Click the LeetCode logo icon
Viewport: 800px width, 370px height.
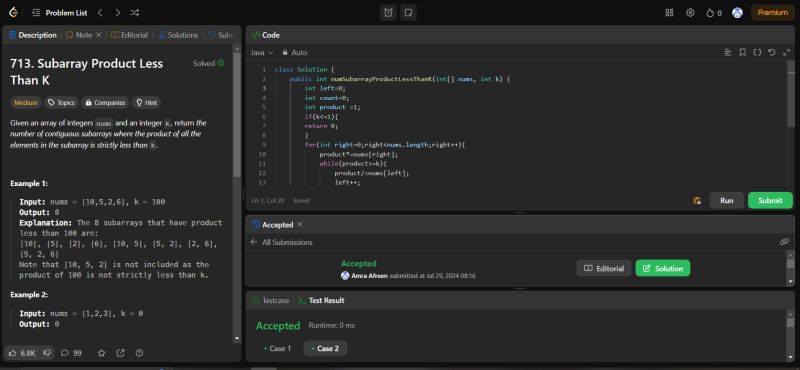[x=14, y=12]
